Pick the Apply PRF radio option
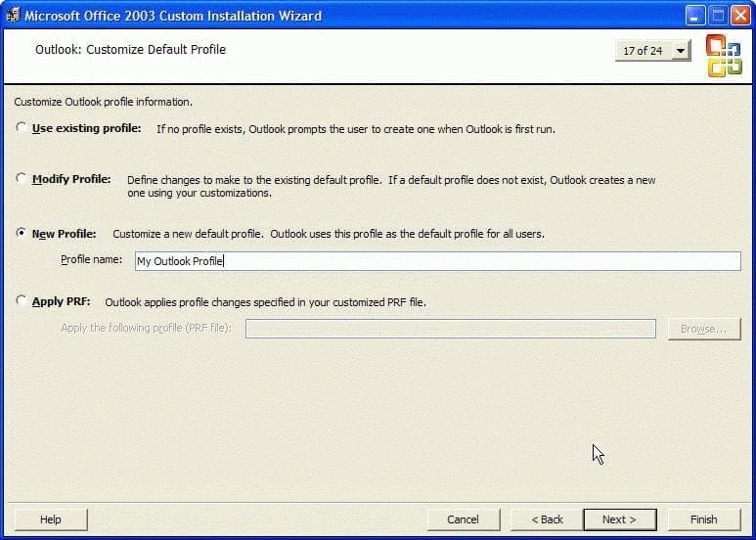Viewport: 756px width, 540px height. [x=21, y=301]
